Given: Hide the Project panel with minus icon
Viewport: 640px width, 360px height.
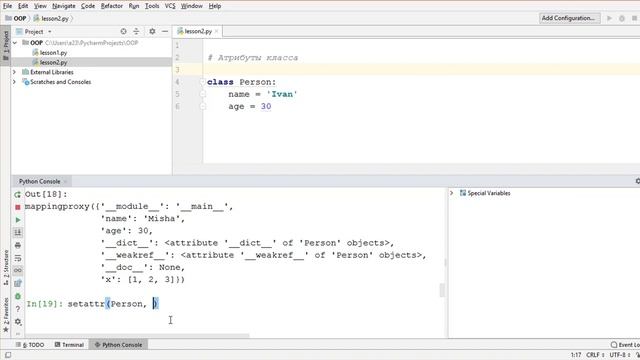Looking at the screenshot, I should click(165, 31).
